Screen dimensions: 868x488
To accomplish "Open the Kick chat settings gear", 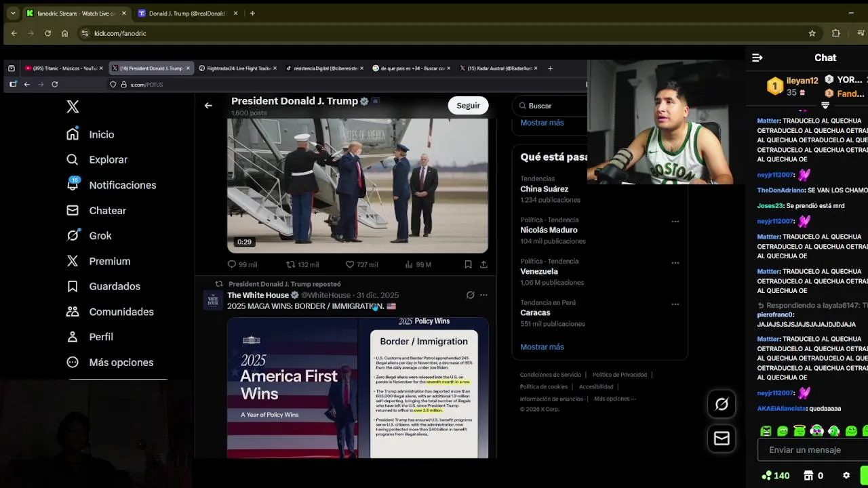I will pos(846,476).
